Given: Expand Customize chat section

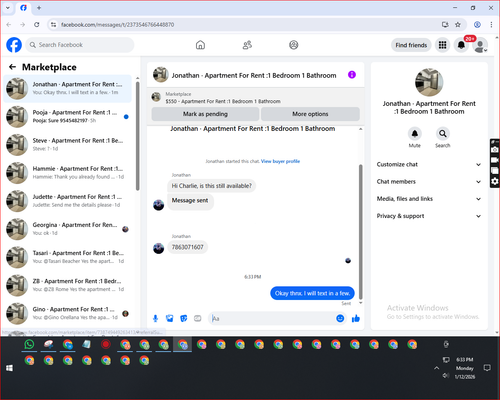Looking at the screenshot, I should coord(429,164).
